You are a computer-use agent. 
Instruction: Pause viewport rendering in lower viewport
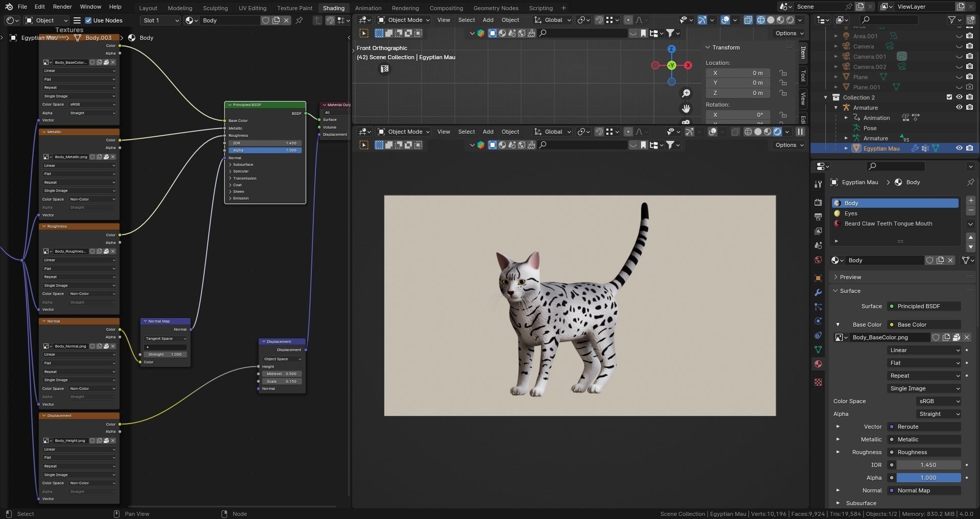click(800, 132)
